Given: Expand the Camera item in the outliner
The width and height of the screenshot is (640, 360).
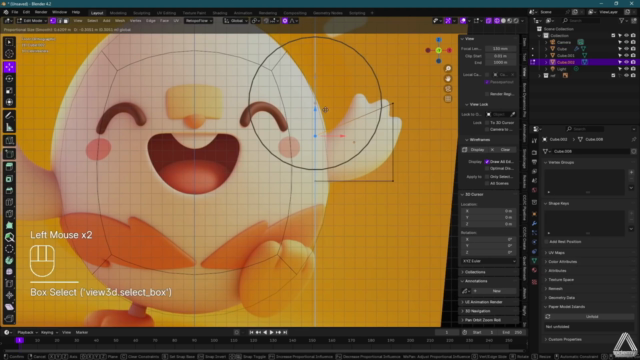Looking at the screenshot, I should click(546, 42).
